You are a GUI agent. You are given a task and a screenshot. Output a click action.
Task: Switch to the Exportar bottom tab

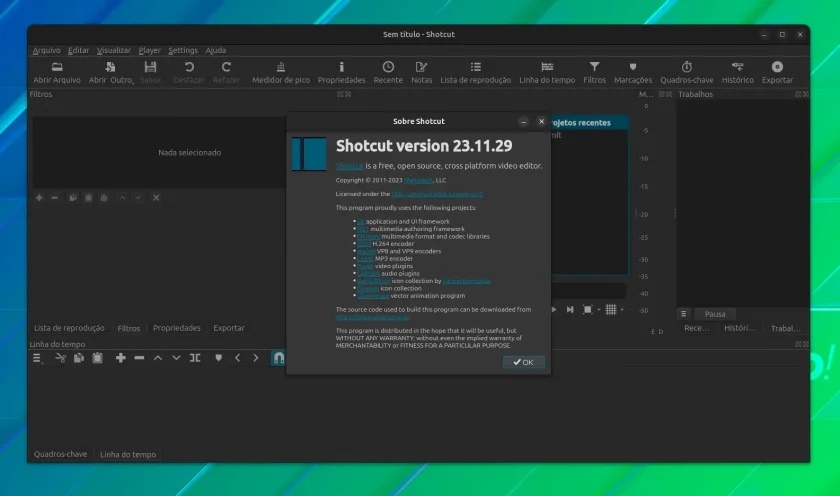(229, 328)
